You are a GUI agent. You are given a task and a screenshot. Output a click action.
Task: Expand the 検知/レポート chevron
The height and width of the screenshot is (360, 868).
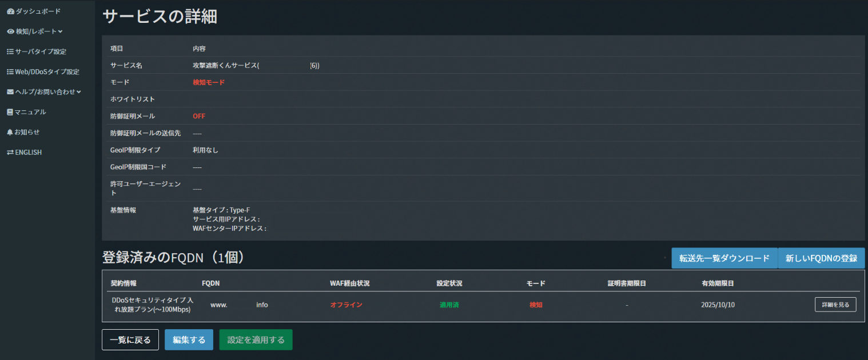pos(60,31)
